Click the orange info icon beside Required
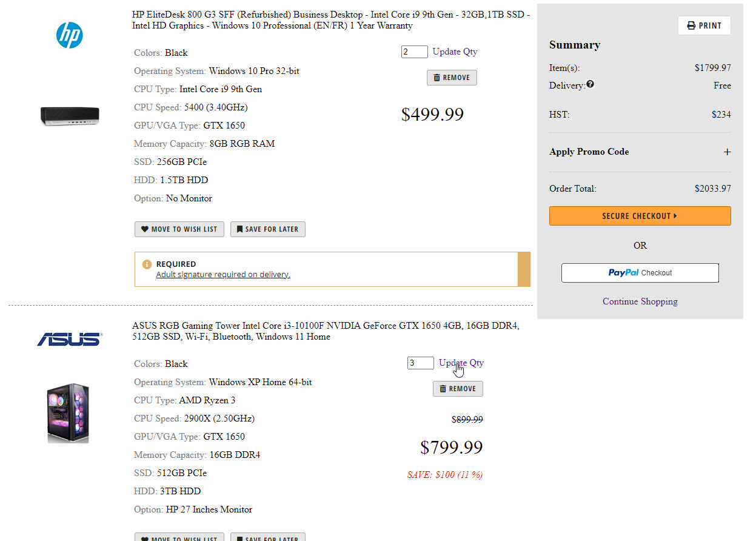Image resolution: width=756 pixels, height=541 pixels. pos(147,264)
